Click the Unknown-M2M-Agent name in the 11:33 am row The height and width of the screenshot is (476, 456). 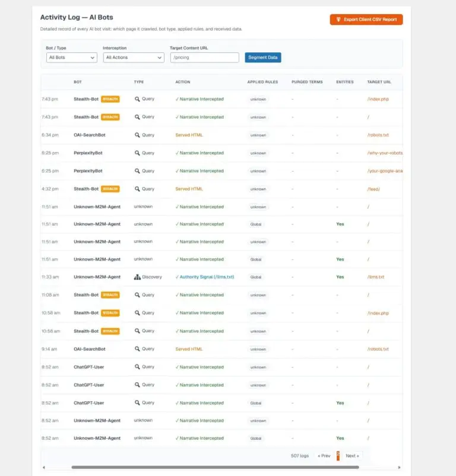pos(97,277)
